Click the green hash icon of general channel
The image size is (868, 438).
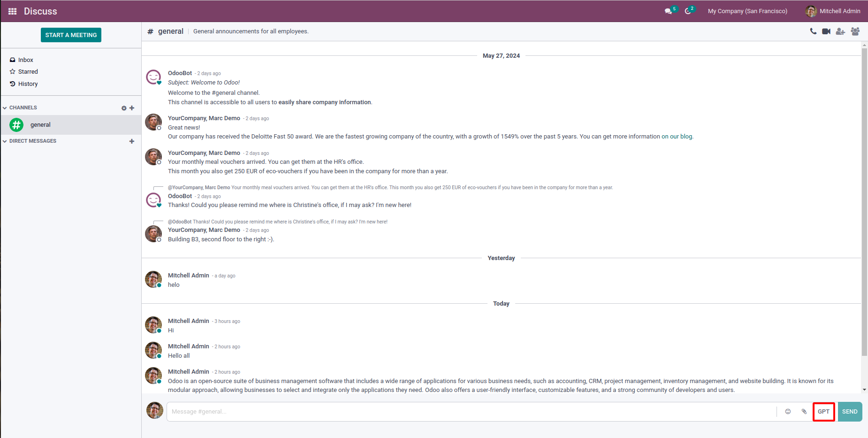tap(16, 125)
